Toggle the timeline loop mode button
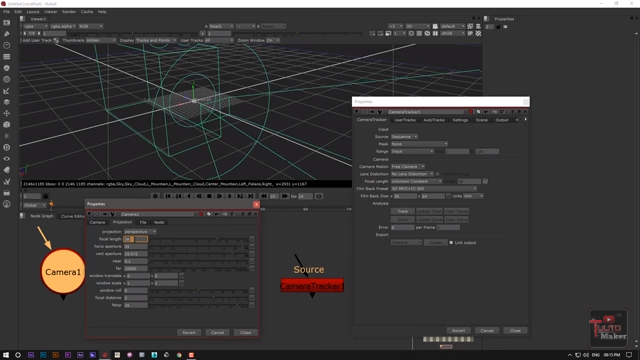Screen dimensions: 640x360 pos(319,196)
